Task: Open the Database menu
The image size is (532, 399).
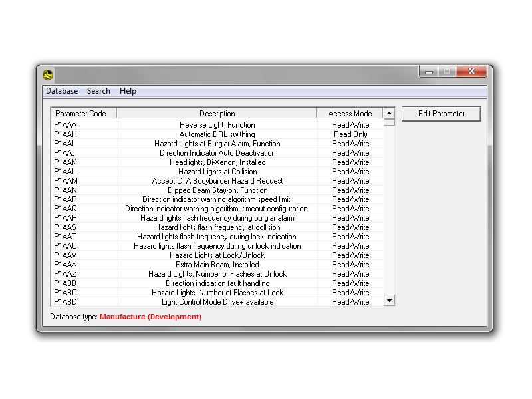Action: tap(62, 91)
